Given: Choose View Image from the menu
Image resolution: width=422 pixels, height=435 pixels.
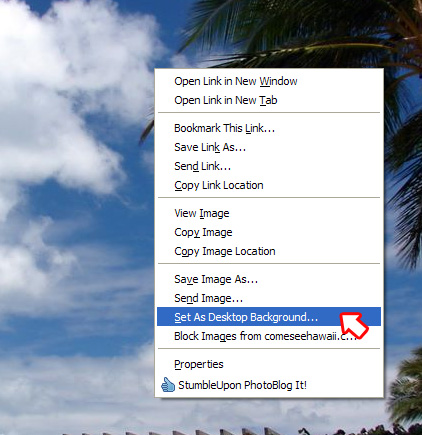Looking at the screenshot, I should (x=269, y=213).
